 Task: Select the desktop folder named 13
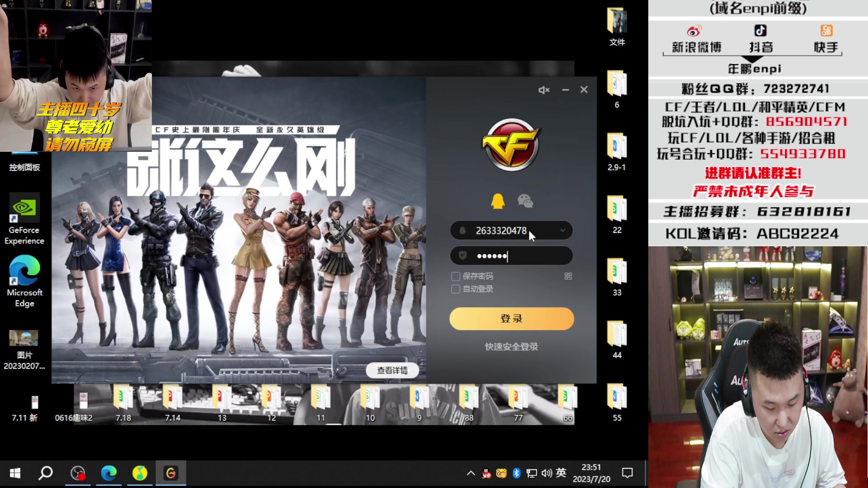click(x=222, y=403)
